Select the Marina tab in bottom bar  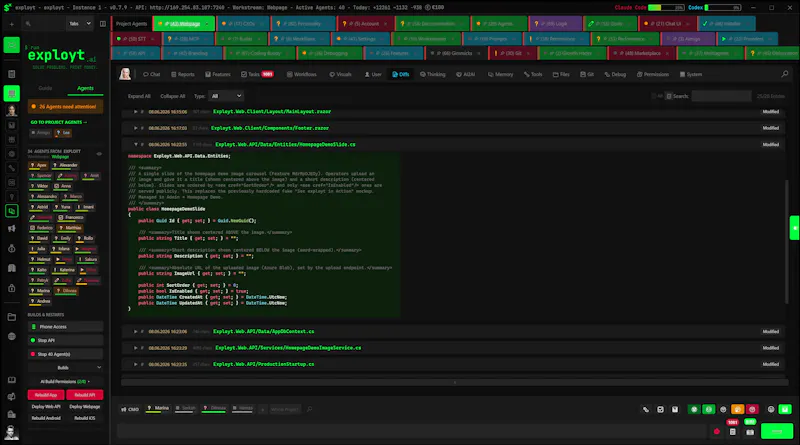click(x=158, y=408)
